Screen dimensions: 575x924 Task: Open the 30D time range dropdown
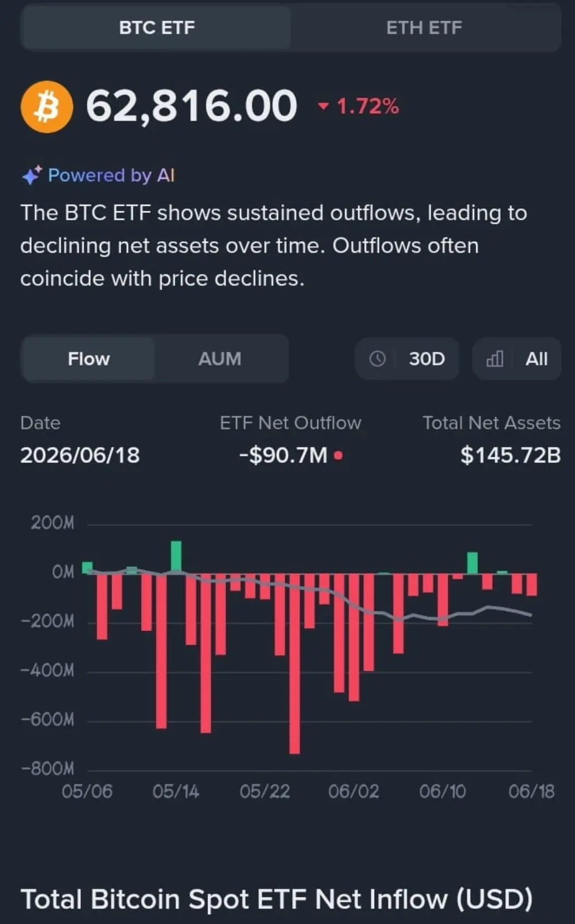[407, 359]
